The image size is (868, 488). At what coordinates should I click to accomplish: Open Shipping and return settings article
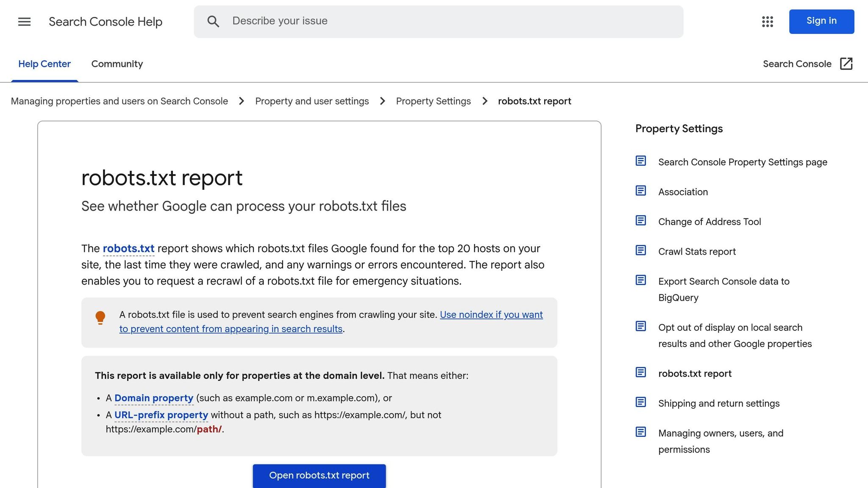click(719, 403)
